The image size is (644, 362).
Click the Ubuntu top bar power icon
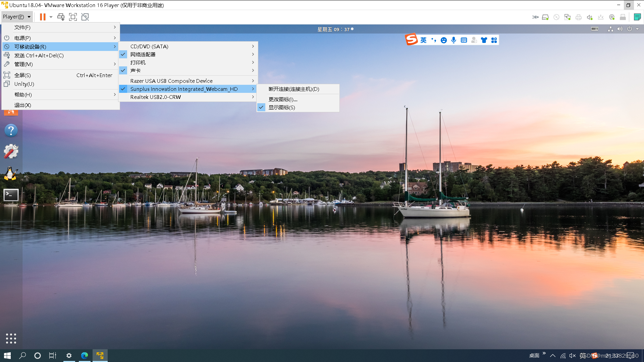[x=630, y=29]
